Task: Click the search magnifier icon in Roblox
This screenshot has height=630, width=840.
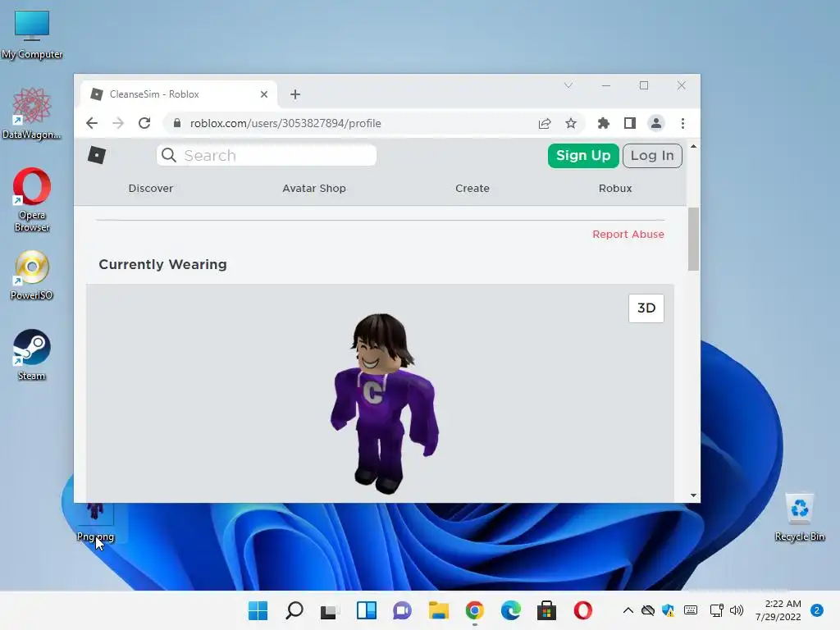Action: tap(169, 155)
